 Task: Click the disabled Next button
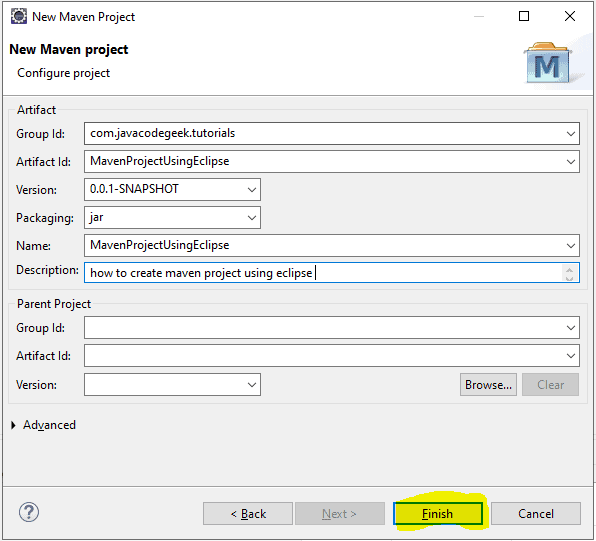coord(340,514)
